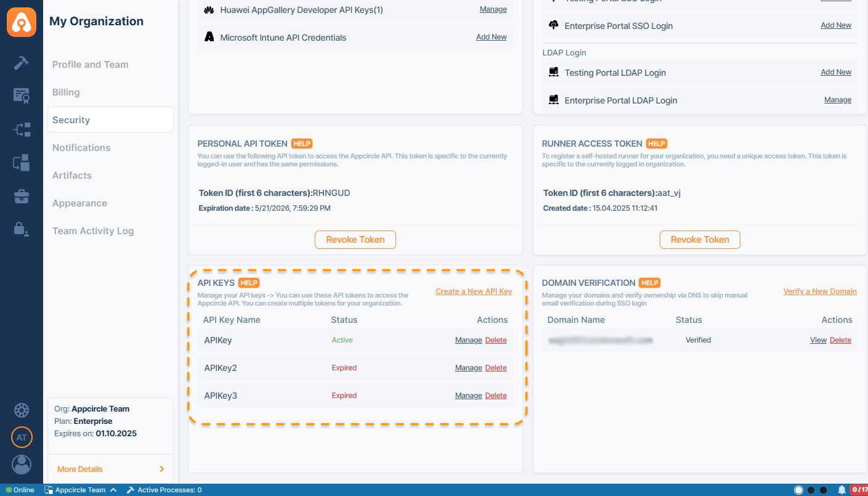Viewport: 868px width, 496px height.
Task: Open the workflow distribution icon in sidebar
Action: 22,129
